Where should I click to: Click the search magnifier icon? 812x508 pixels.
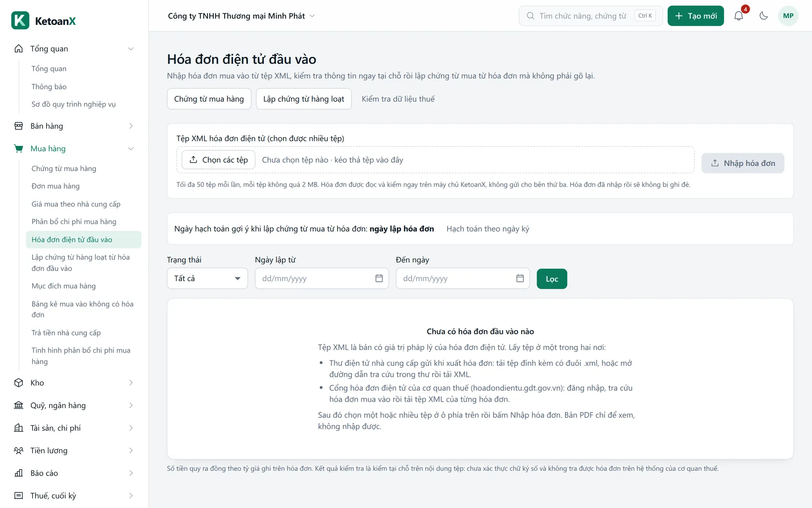530,16
